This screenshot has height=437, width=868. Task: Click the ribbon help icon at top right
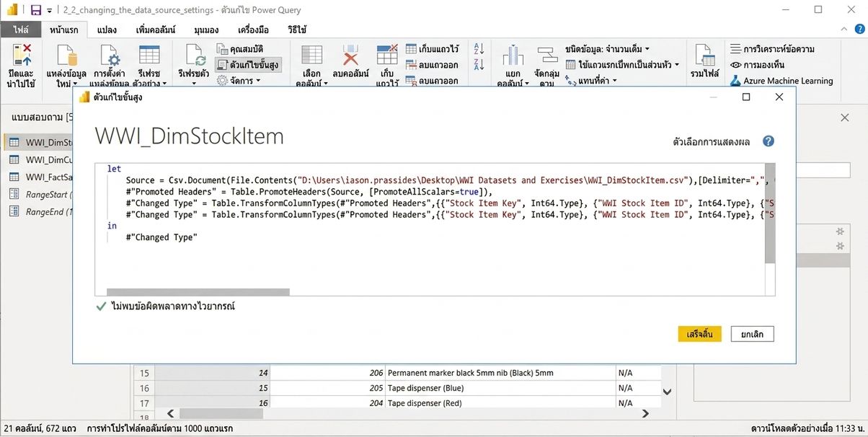tap(858, 30)
